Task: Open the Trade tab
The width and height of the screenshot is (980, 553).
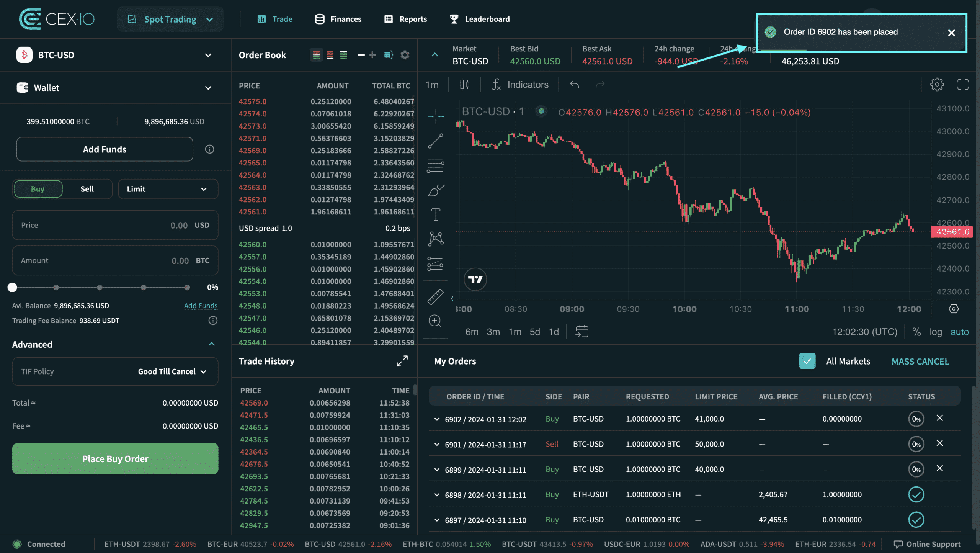Action: coord(275,19)
